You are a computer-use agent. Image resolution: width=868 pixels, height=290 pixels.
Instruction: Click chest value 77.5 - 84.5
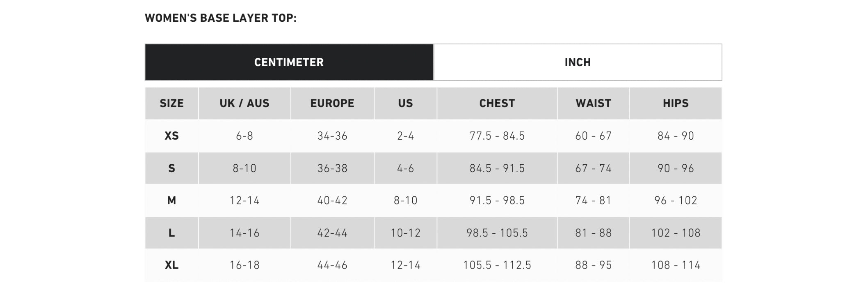click(497, 136)
